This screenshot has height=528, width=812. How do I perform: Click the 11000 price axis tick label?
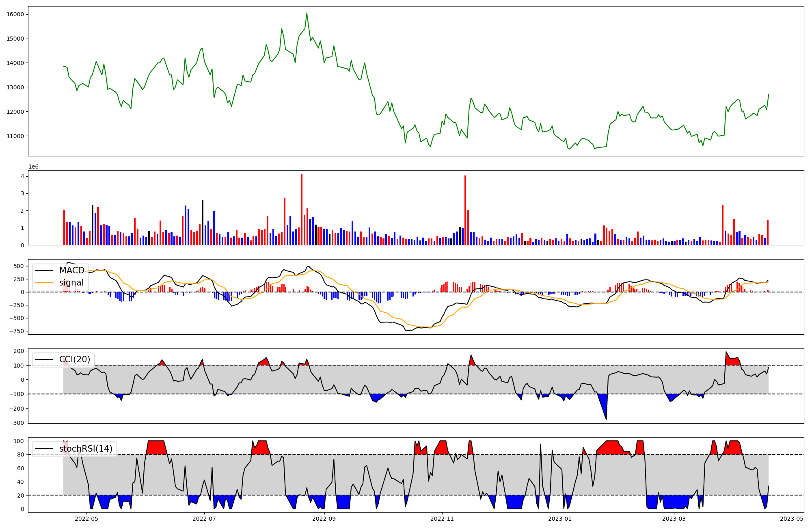point(15,136)
